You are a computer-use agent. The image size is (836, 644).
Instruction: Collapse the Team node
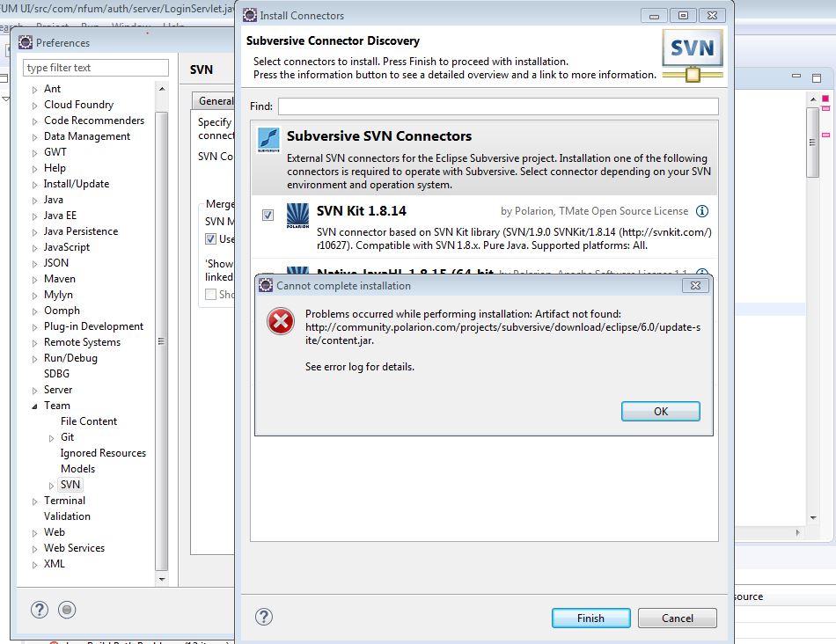point(34,406)
